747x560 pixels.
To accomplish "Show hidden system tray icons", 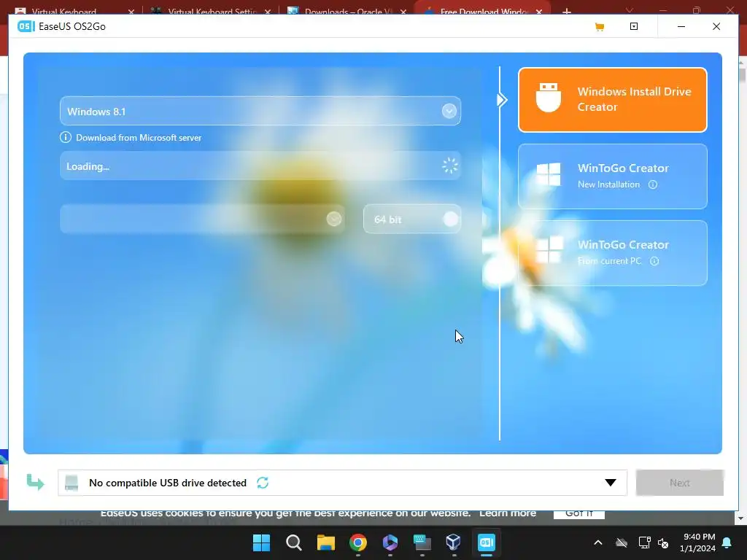I will pyautogui.click(x=598, y=542).
